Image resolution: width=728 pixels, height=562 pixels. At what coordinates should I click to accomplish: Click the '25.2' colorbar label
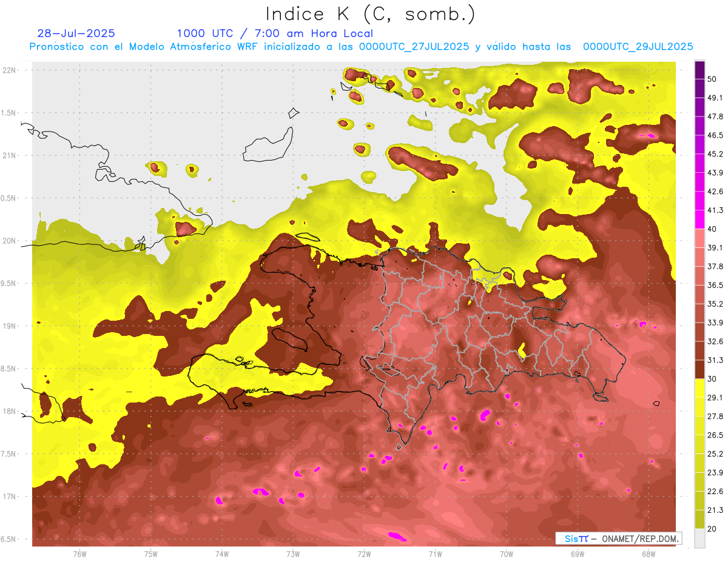click(716, 454)
